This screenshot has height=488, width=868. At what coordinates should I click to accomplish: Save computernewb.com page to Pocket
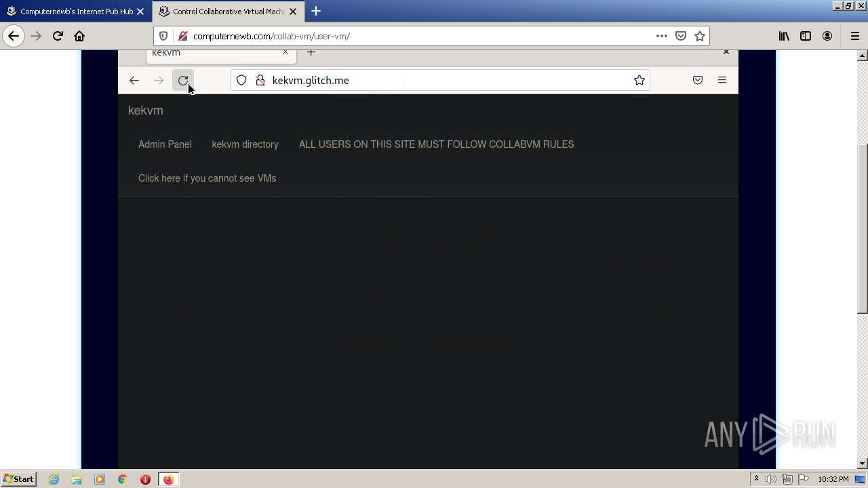tap(681, 36)
